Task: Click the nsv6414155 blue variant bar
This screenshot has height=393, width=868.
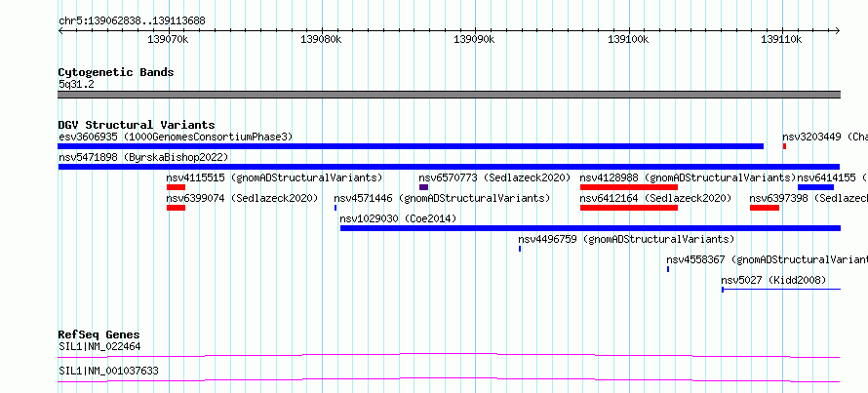Action: (815, 187)
